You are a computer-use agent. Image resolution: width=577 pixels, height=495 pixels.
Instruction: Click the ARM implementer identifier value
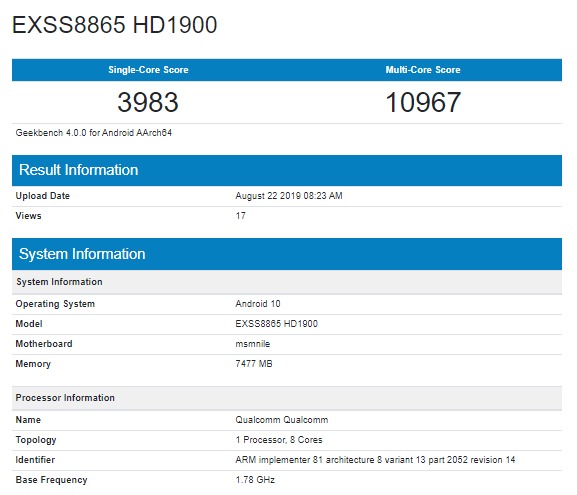pyautogui.click(x=375, y=460)
